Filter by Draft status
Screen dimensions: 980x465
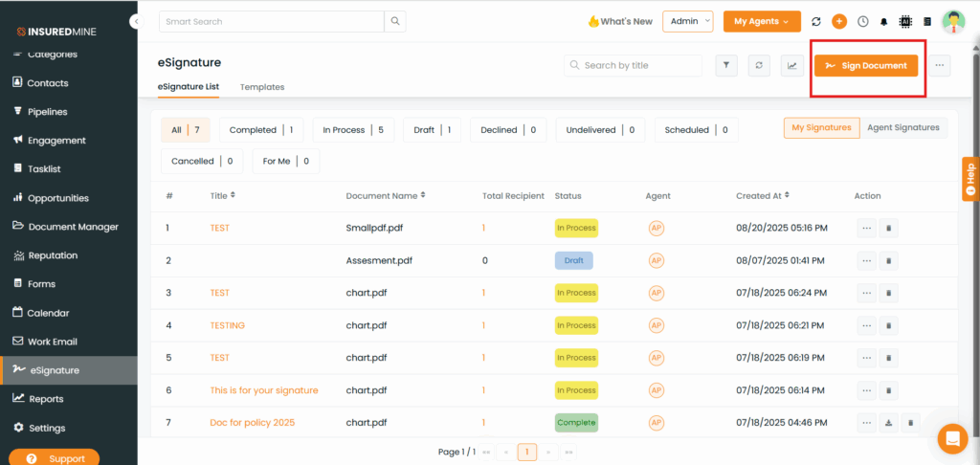click(x=432, y=130)
